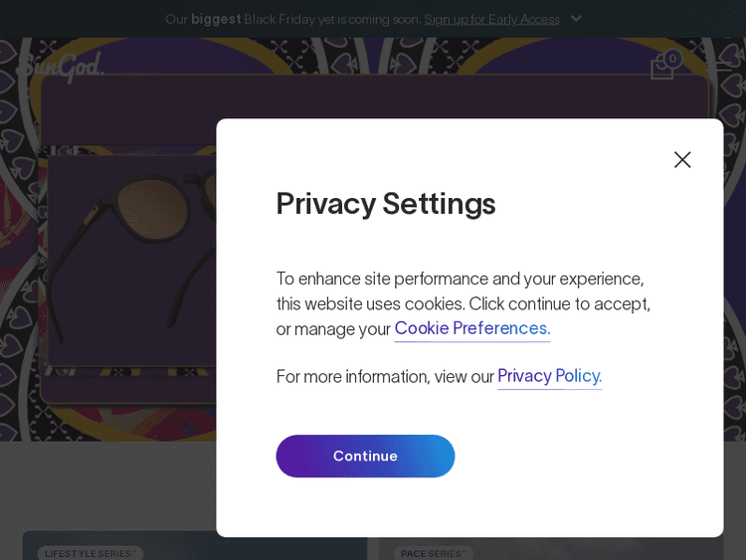Click the Privacy Settings heading
746x560 pixels.
(x=386, y=203)
